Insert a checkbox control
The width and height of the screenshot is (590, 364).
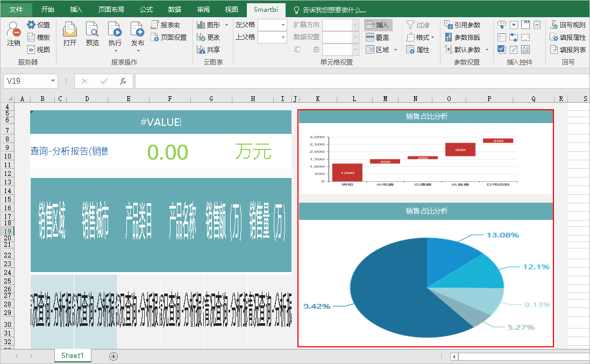click(502, 49)
